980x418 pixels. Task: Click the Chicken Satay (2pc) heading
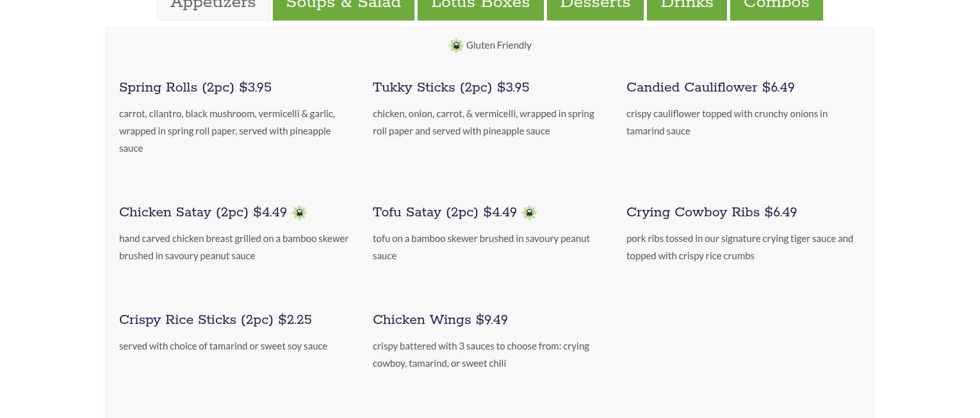(x=203, y=213)
